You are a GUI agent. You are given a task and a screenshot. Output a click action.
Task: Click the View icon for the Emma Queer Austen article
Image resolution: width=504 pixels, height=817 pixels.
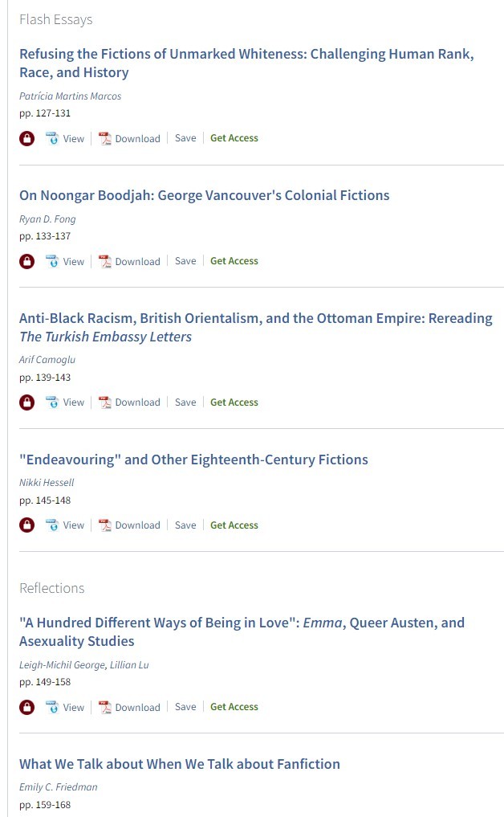pyautogui.click(x=52, y=708)
